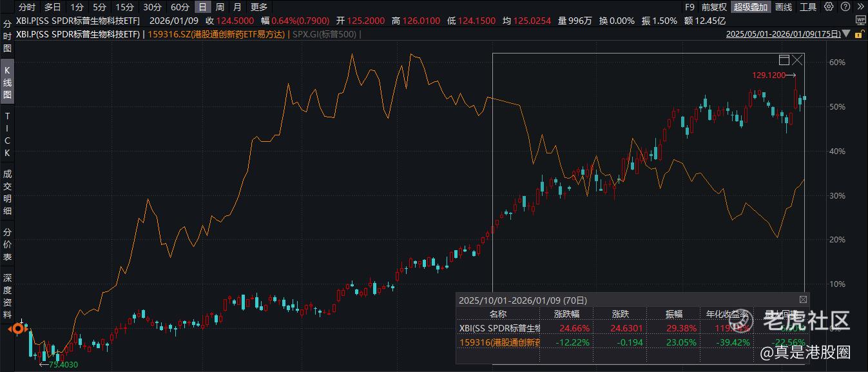Open 深度资料 side panel tab
Viewport: 868px width, 372px height.
[x=8, y=296]
